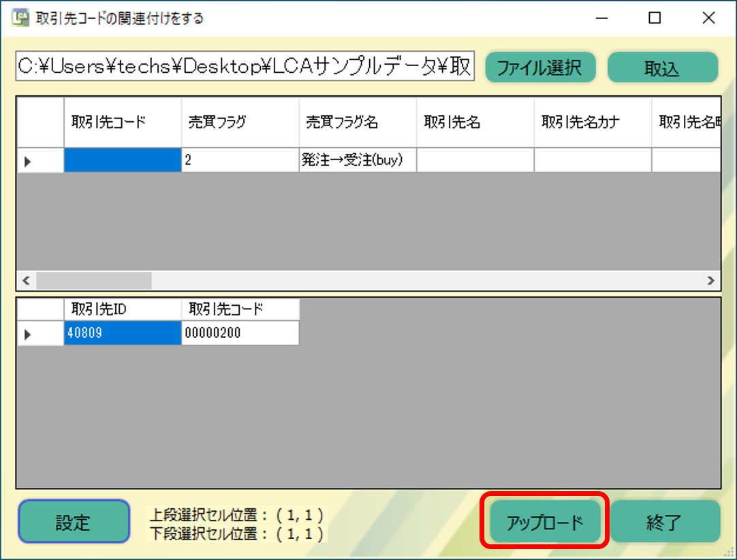Click the ファイル選択 button
This screenshot has height=560, width=737.
(540, 68)
